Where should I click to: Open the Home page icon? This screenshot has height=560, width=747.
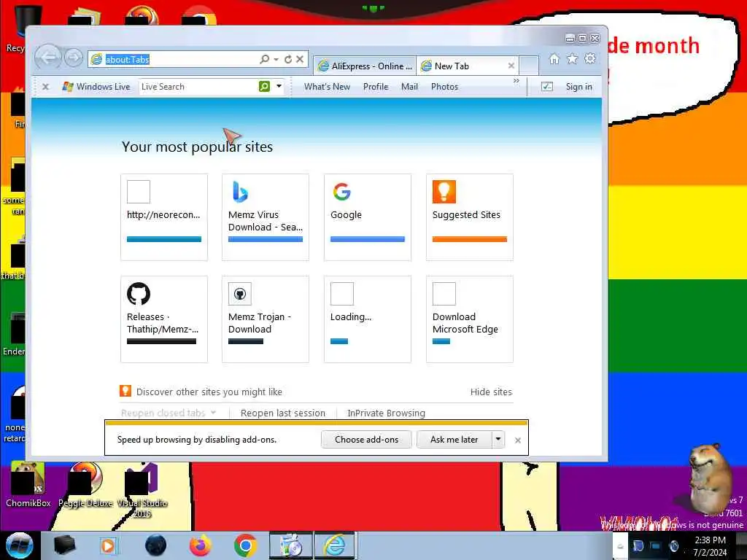point(554,59)
